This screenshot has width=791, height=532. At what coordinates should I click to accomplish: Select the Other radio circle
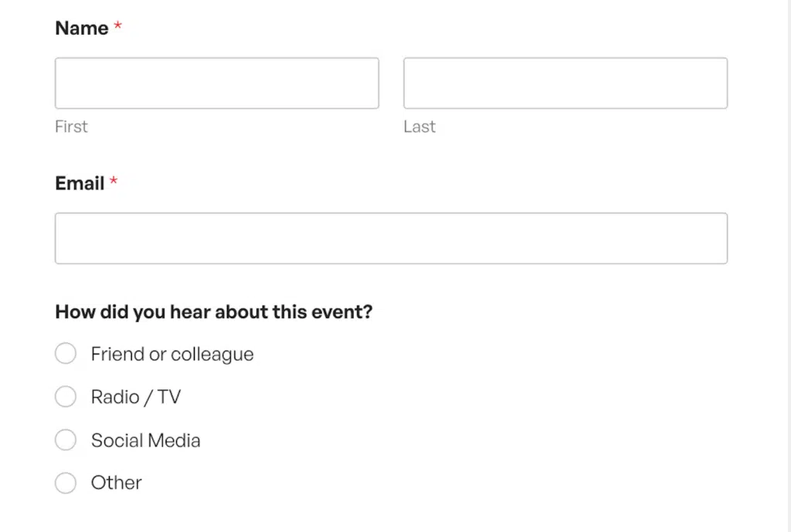pos(66,483)
